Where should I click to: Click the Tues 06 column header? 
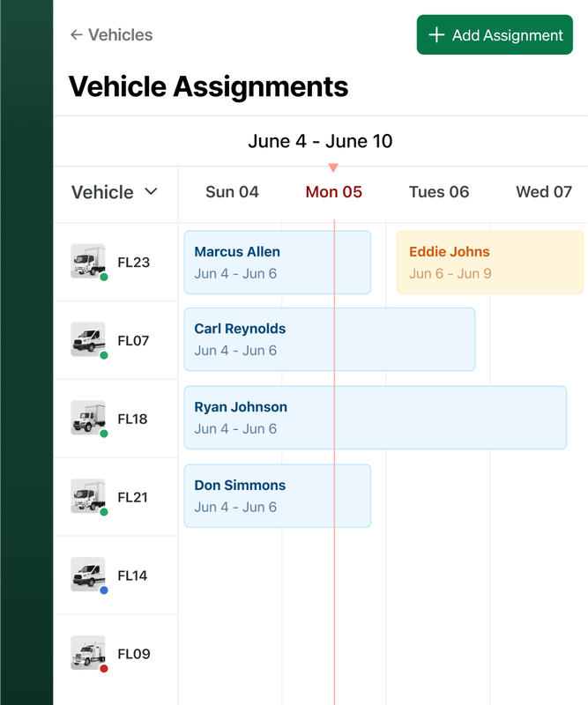click(x=439, y=192)
